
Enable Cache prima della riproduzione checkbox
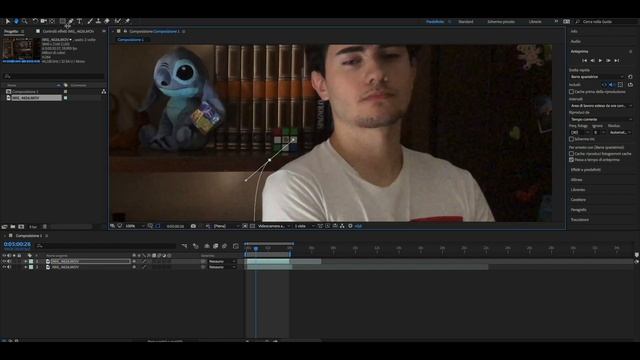coord(571,92)
